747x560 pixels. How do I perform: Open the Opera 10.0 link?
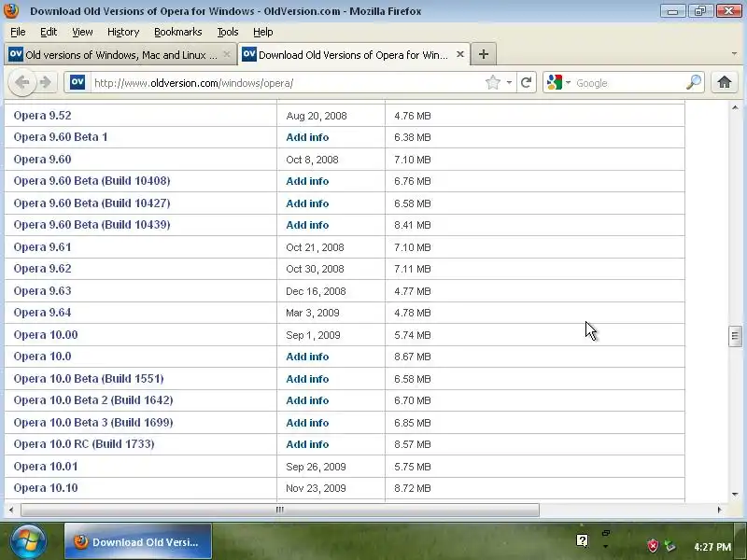(42, 357)
